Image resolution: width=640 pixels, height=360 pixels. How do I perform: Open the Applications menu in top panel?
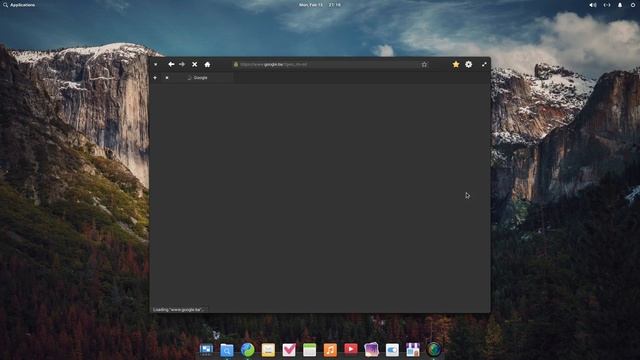coord(19,5)
